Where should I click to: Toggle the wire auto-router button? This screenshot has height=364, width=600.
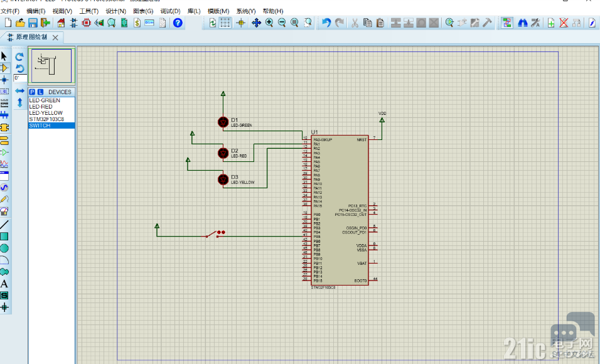point(506,23)
